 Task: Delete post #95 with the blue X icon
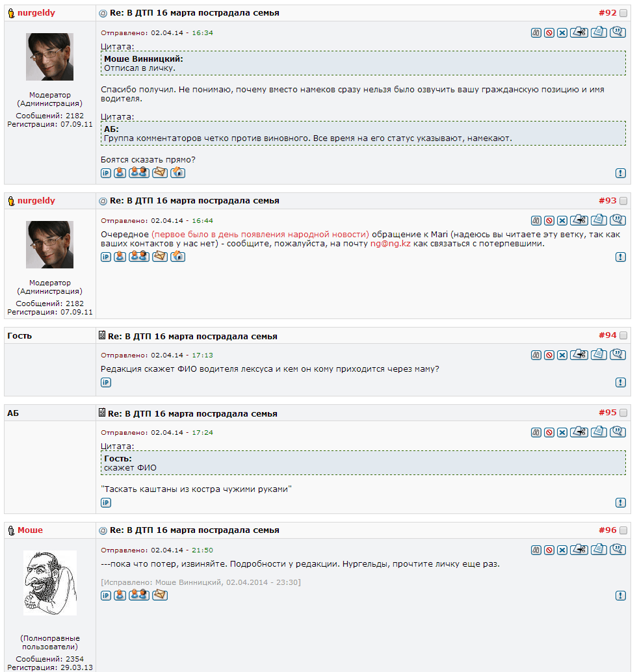(562, 432)
